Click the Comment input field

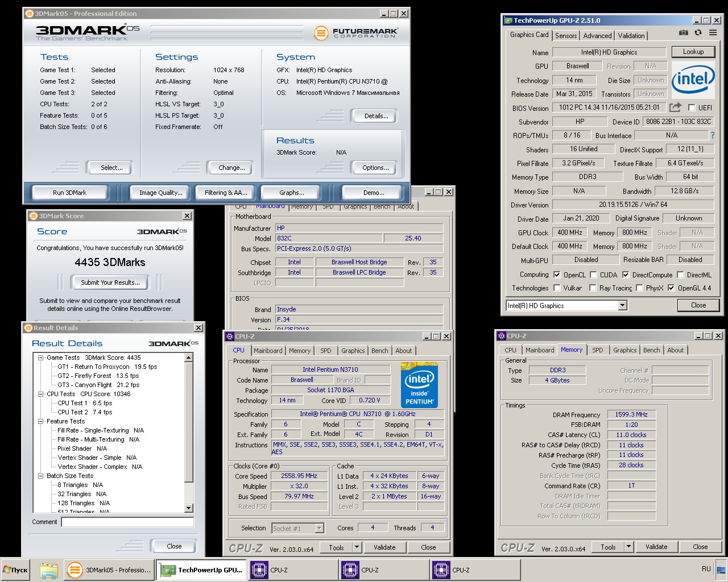127,522
